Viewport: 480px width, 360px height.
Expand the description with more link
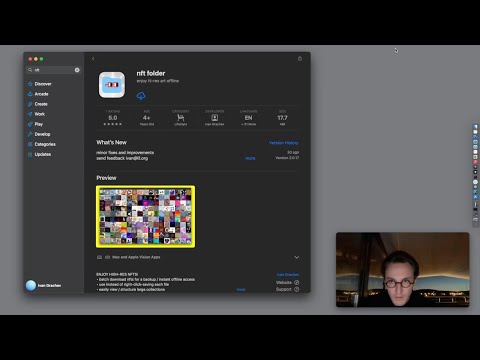click(x=241, y=290)
